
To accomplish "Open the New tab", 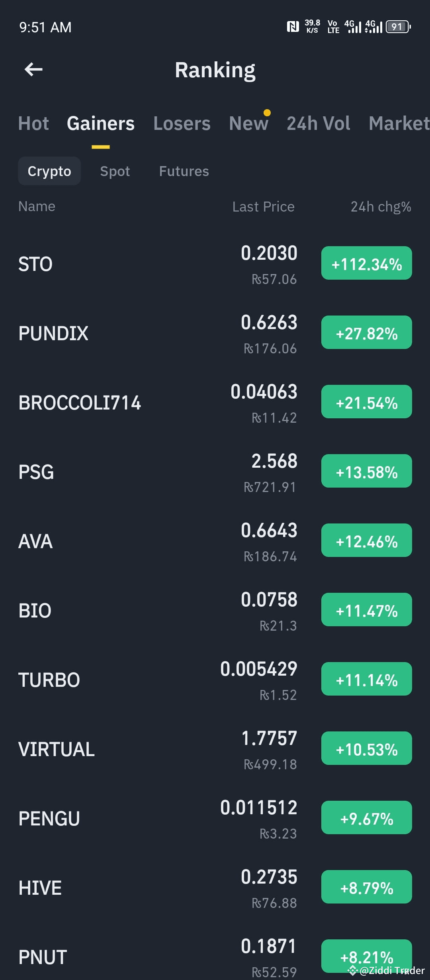I will tap(249, 123).
